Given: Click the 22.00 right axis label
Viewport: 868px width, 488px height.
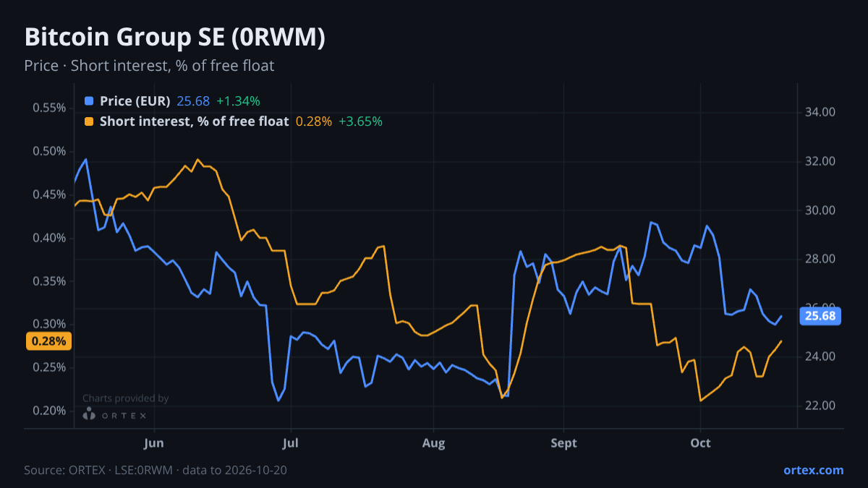Looking at the screenshot, I should tap(820, 406).
